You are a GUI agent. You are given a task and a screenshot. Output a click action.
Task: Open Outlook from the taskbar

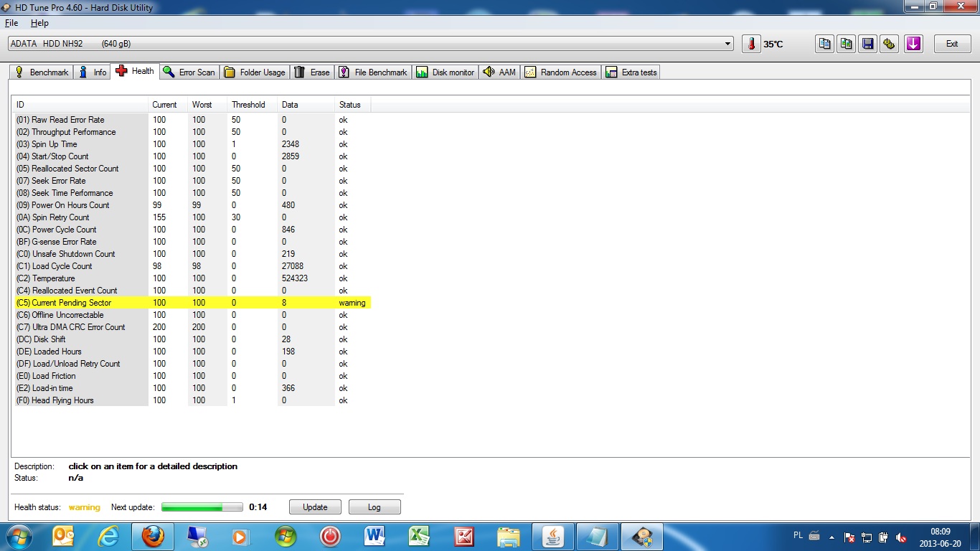(65, 536)
